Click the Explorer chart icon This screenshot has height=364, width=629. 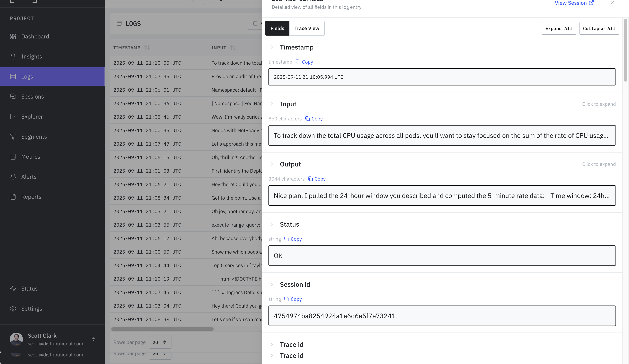pyautogui.click(x=13, y=117)
